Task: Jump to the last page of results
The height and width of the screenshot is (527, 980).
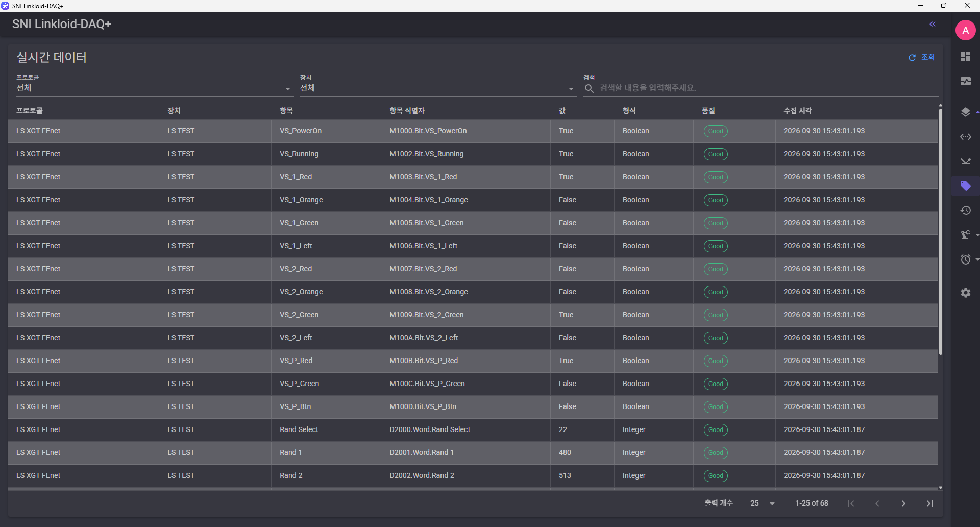Action: (x=929, y=503)
